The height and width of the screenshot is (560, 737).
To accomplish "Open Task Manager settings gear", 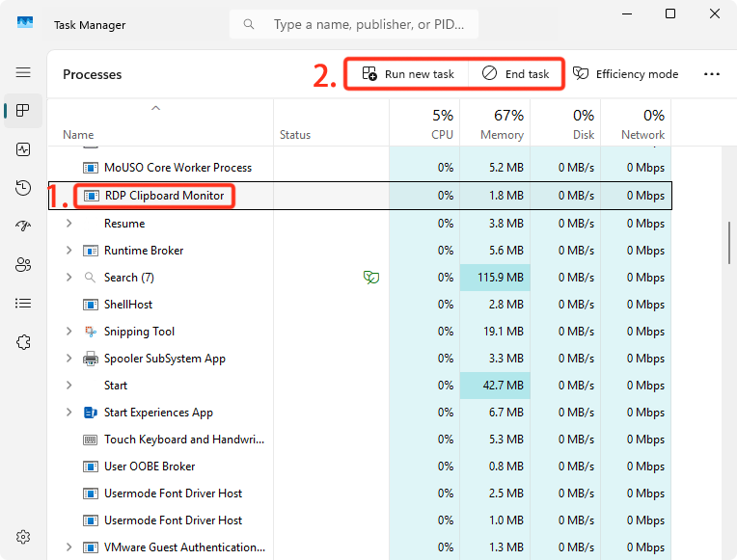I will (23, 537).
